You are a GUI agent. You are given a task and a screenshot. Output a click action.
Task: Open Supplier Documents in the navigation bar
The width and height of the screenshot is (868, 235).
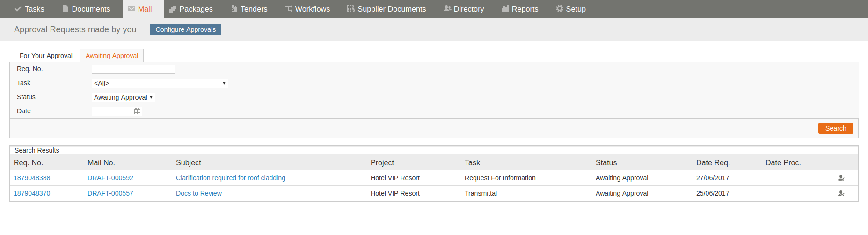tap(387, 9)
